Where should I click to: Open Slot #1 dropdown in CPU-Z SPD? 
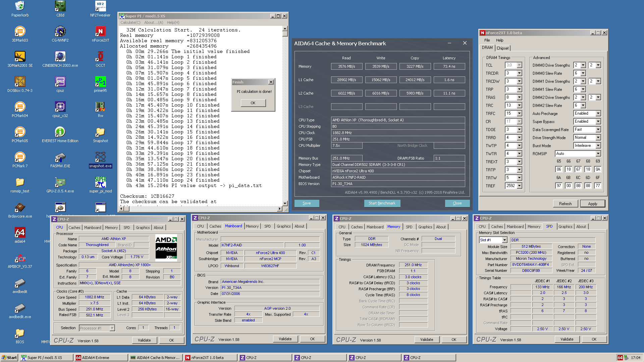point(504,240)
